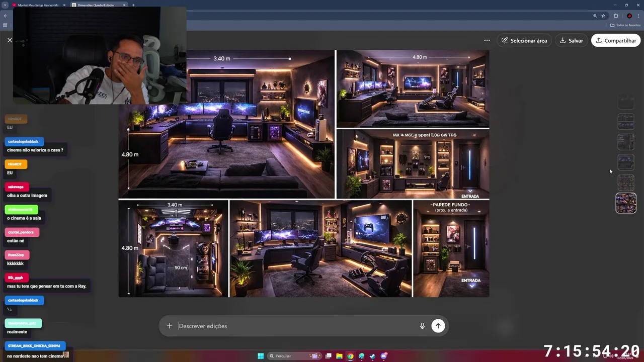Select the fourth faded thumbnail in side strip
Screen dimensions: 644x362
(x=626, y=162)
